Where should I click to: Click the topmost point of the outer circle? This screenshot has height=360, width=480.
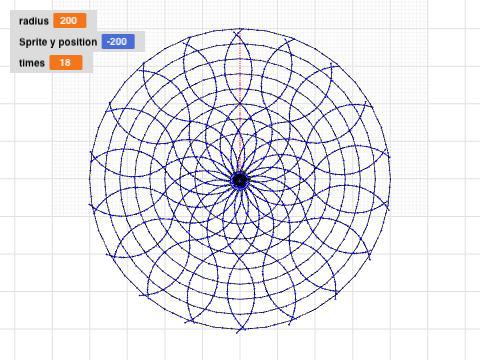[x=240, y=29]
